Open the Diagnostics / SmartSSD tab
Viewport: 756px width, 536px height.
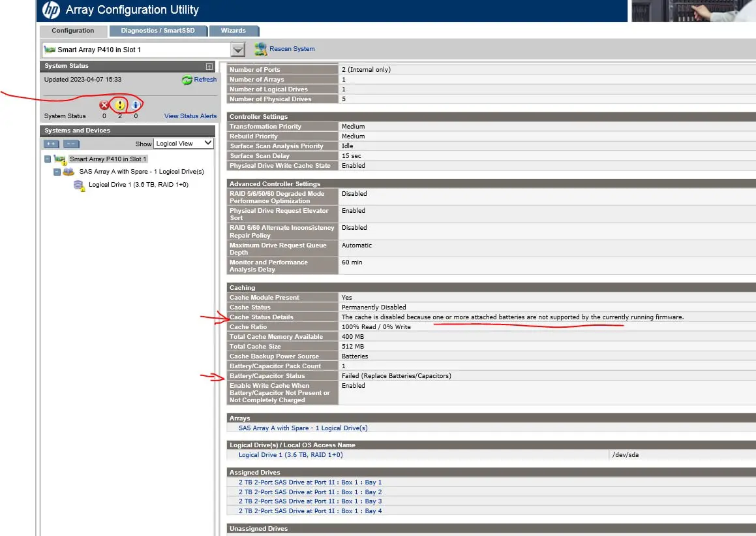pos(158,31)
